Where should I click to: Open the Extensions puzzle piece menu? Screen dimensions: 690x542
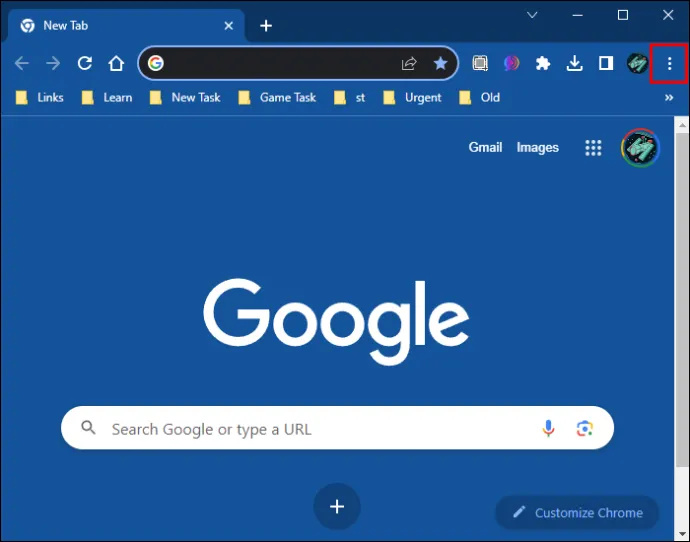coord(543,63)
